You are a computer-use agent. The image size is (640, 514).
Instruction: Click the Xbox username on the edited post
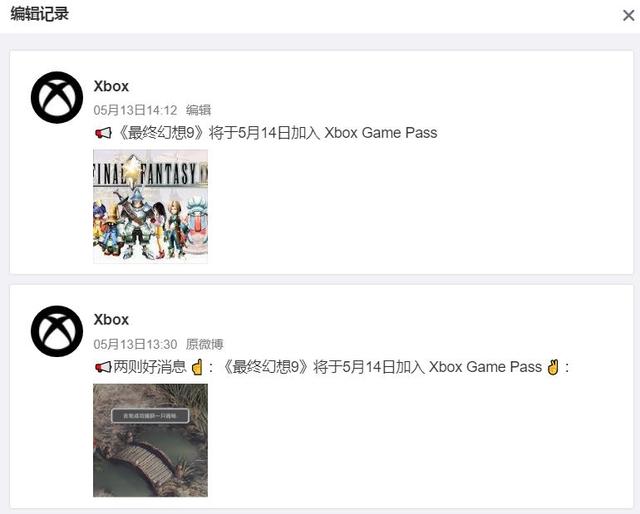111,86
